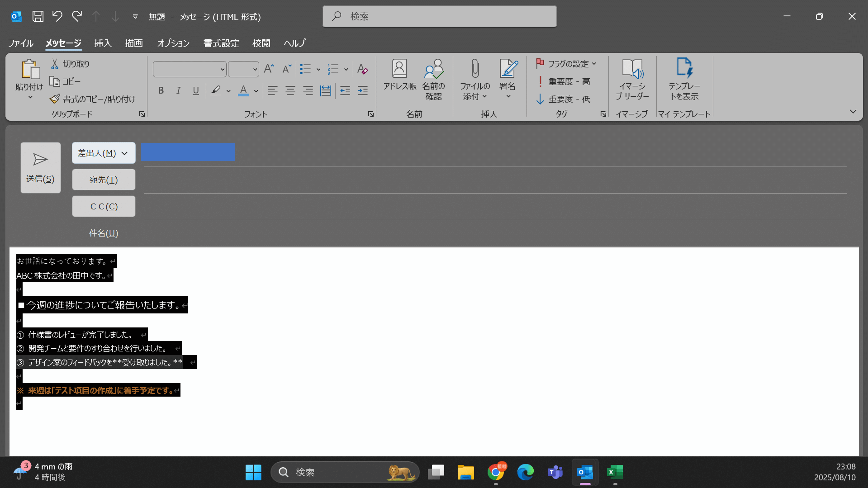868x488 pixels.
Task: Click 切り取り (cut)
Action: tap(70, 64)
